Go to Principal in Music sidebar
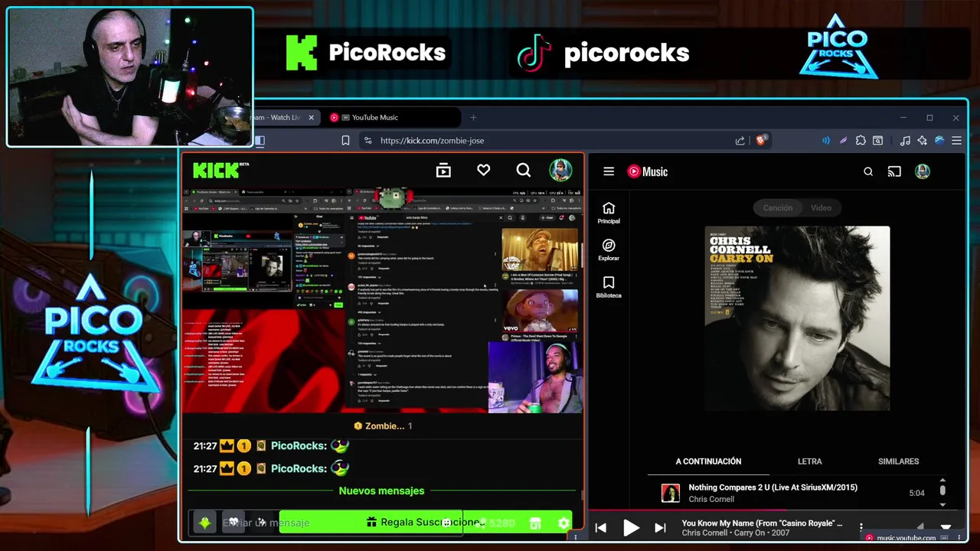This screenshot has width=980, height=551. (x=609, y=214)
